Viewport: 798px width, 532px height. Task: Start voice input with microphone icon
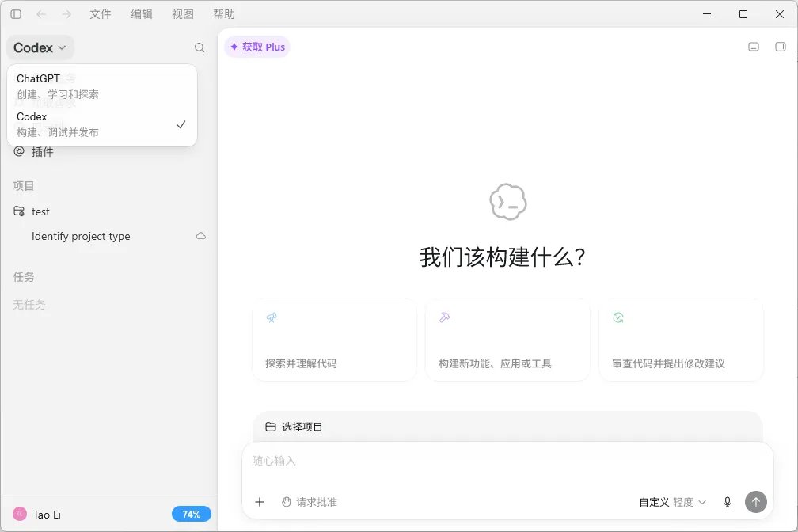(x=728, y=502)
